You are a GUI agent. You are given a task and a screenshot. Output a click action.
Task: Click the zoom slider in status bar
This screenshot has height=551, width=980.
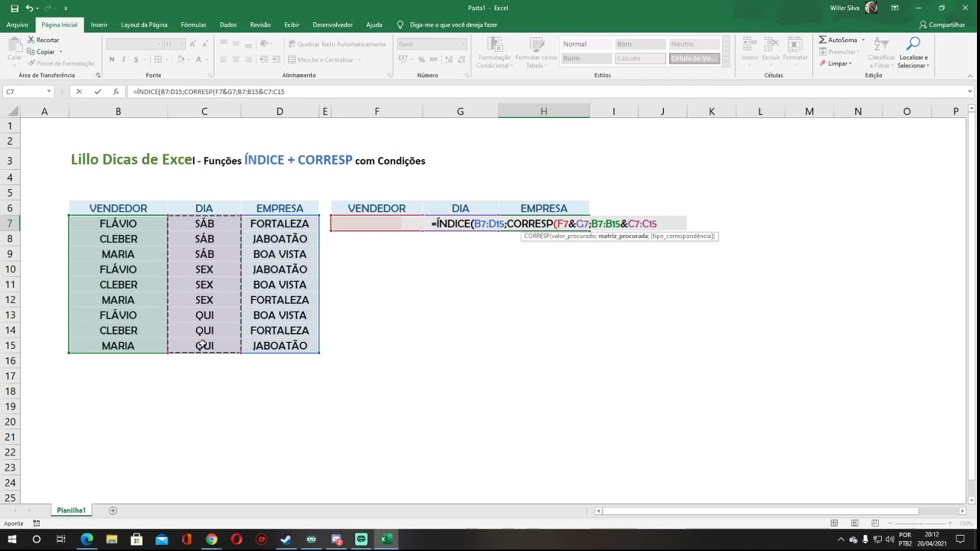tap(922, 523)
